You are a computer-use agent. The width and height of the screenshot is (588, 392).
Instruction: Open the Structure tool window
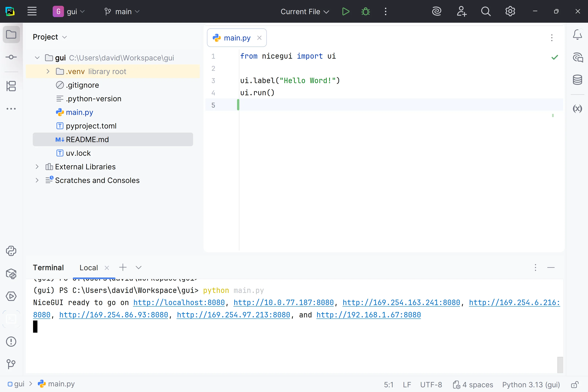[11, 86]
